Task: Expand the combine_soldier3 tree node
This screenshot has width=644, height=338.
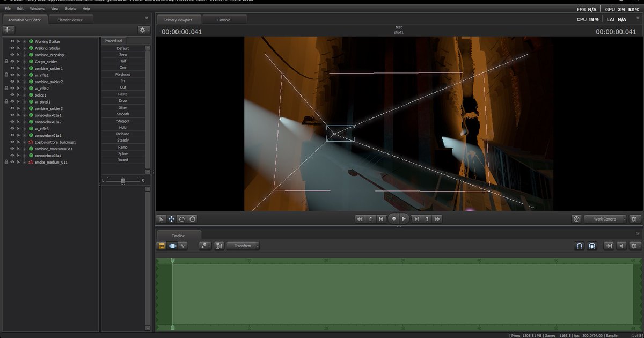Action: pos(24,108)
